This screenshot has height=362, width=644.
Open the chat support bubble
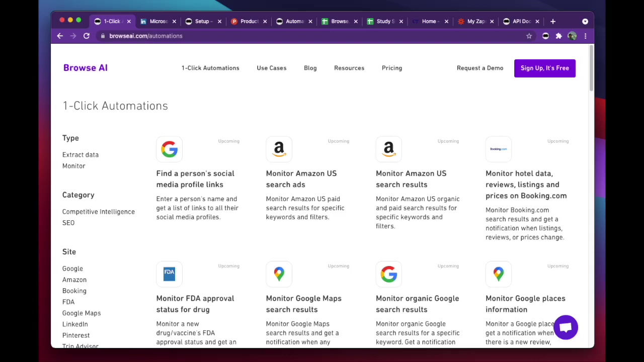point(566,327)
